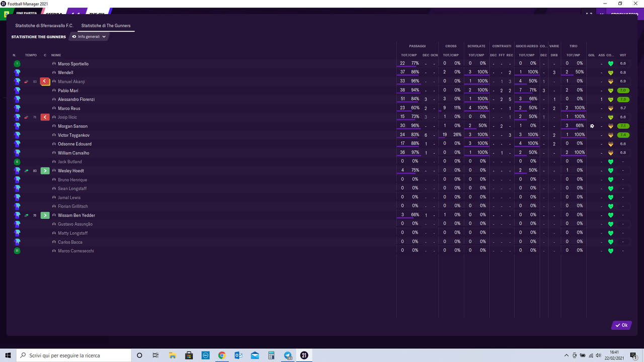The height and width of the screenshot is (362, 644).
Task: Open Pablo Marí's player profile
Action: [x=68, y=90]
